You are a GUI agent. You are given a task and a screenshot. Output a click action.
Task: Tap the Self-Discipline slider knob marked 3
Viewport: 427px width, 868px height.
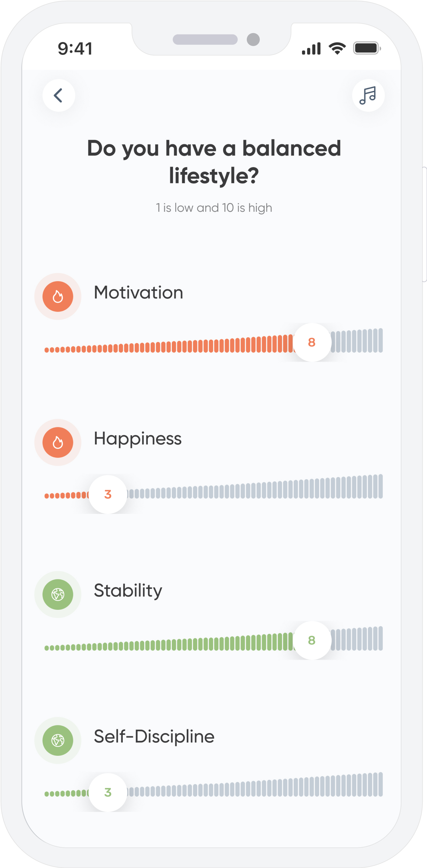108,792
